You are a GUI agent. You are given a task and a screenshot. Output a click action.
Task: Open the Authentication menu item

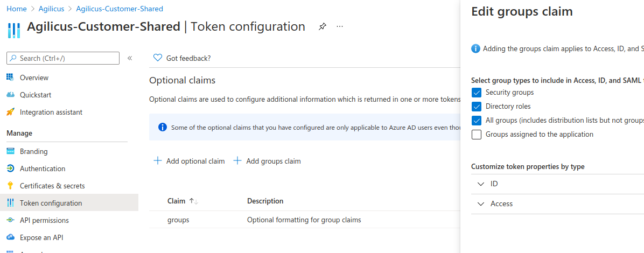point(43,168)
